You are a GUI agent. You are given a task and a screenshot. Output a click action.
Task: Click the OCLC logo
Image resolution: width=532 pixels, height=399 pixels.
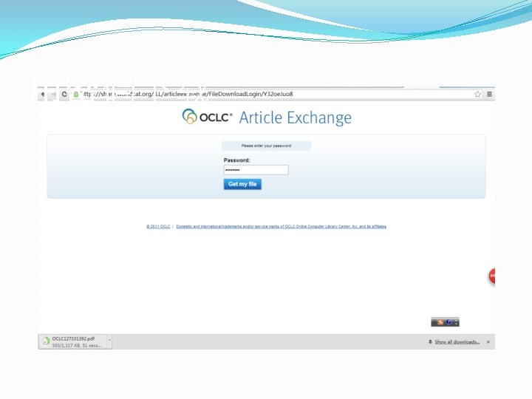point(207,117)
